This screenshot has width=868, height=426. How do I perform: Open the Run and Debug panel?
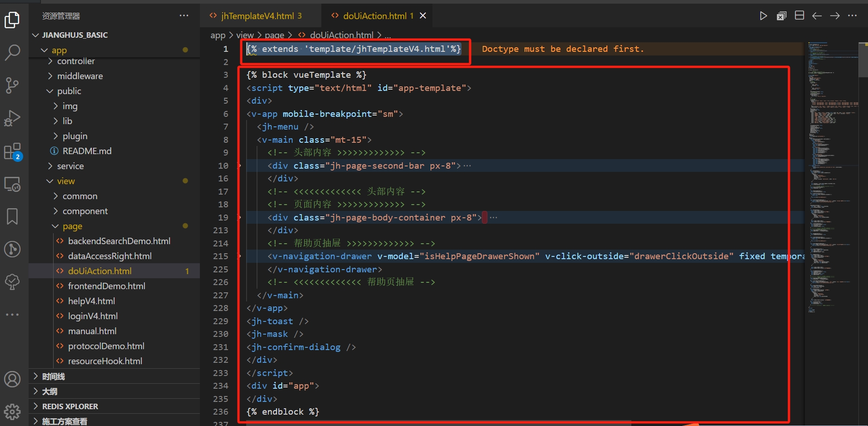click(x=12, y=118)
